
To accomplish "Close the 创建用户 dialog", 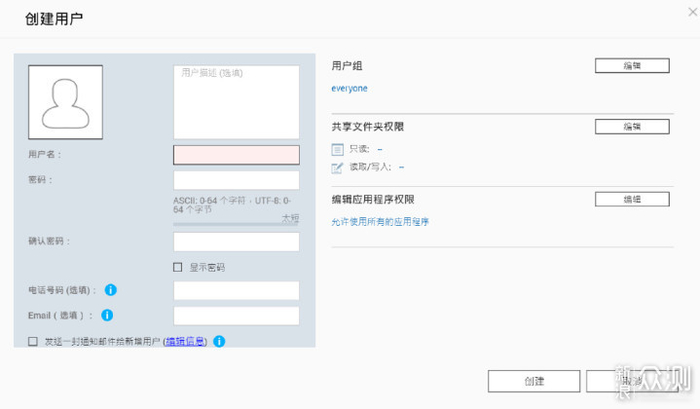I will point(692,12).
